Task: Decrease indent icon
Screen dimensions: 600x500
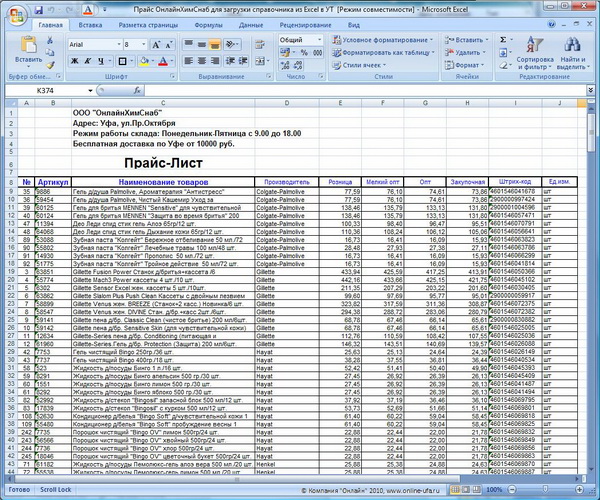Action: coord(230,61)
